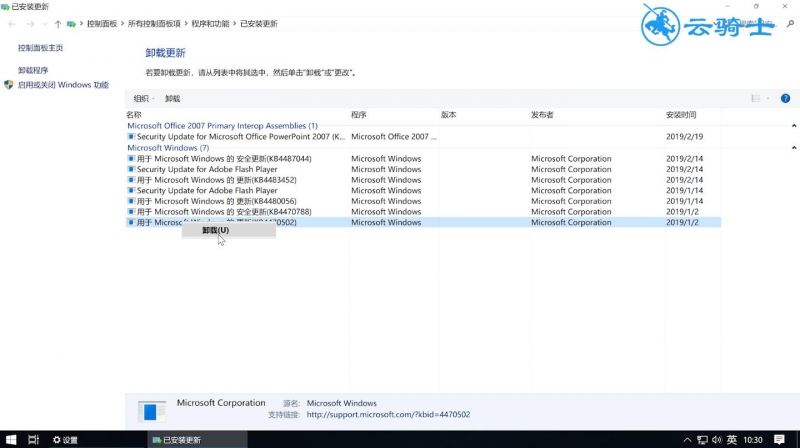Click 已安装更新 taskbar window button

pyautogui.click(x=197, y=440)
